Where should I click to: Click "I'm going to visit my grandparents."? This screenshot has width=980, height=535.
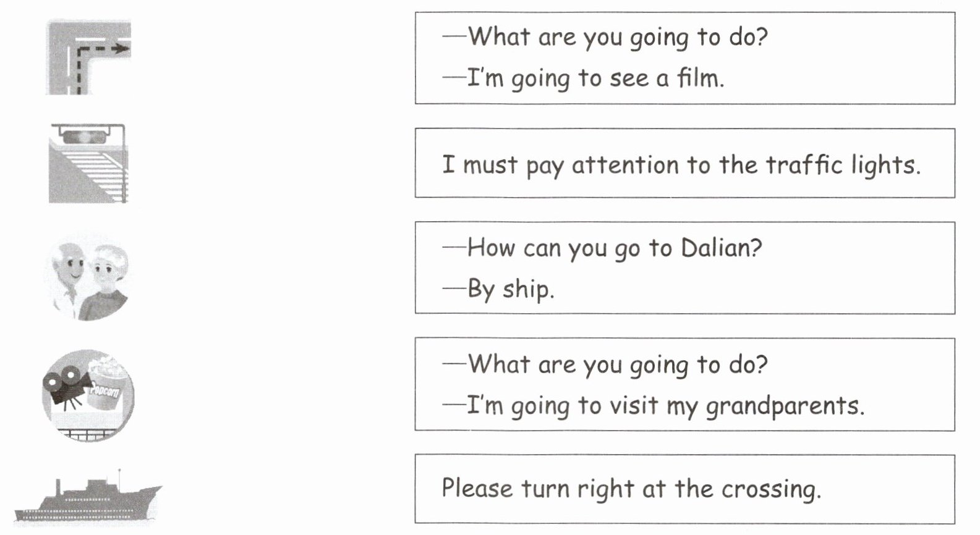[x=665, y=406]
